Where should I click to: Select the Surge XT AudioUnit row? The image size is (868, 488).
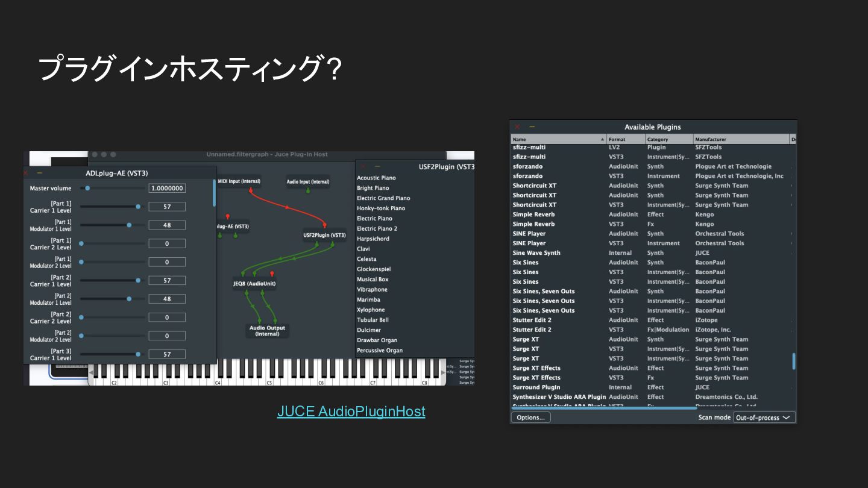pyautogui.click(x=650, y=339)
